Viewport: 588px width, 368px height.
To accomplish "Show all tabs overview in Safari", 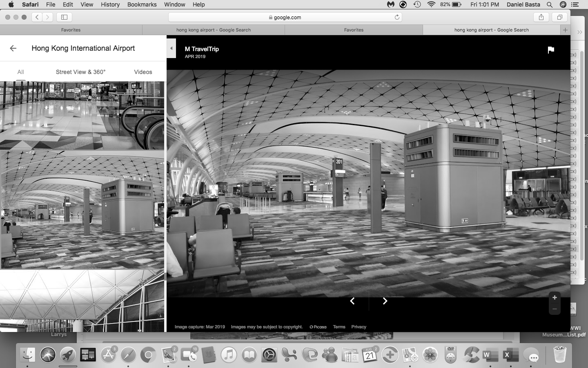I will click(x=559, y=17).
